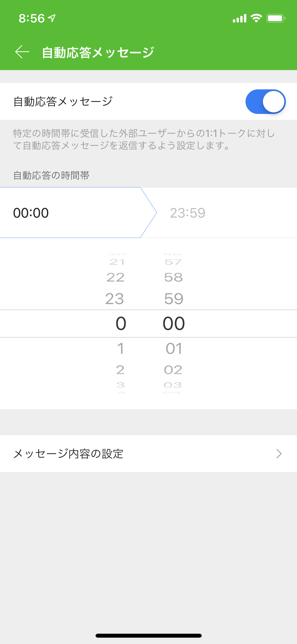Viewport: 297px width, 644px height.
Task: Pick minute 02 in the picker
Action: (x=173, y=370)
